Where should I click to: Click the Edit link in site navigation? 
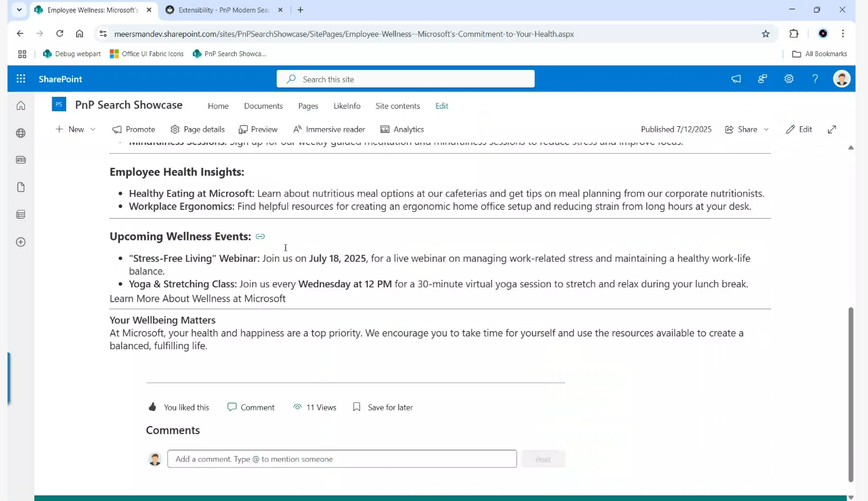pyautogui.click(x=442, y=106)
